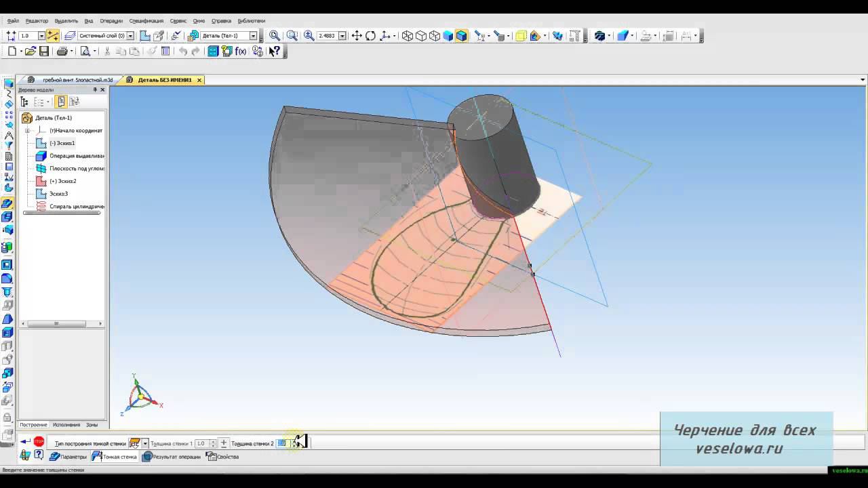Image resolution: width=868 pixels, height=488 pixels.
Task: Show command help with the question icon
Action: pyautogui.click(x=39, y=456)
